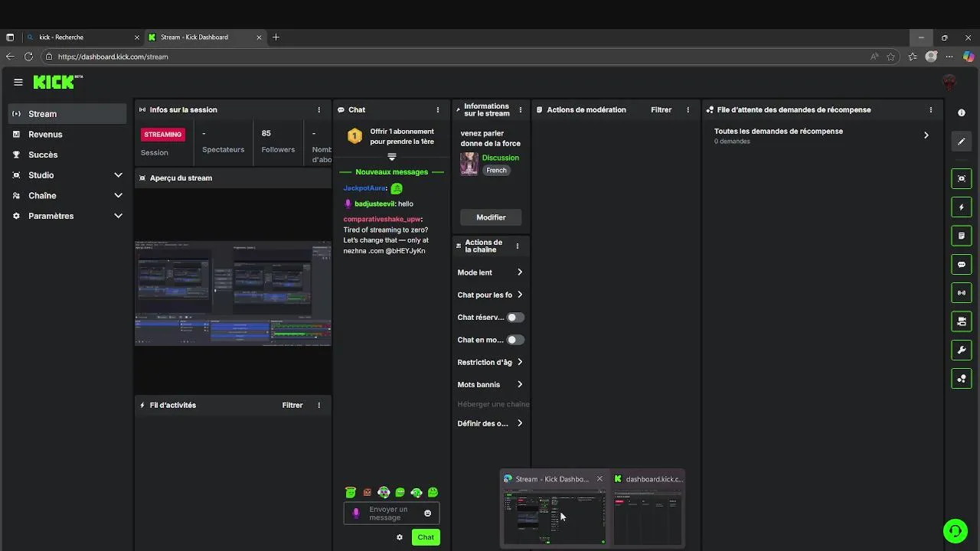Send the message with the green Chat button
980x551 pixels.
pos(426,537)
